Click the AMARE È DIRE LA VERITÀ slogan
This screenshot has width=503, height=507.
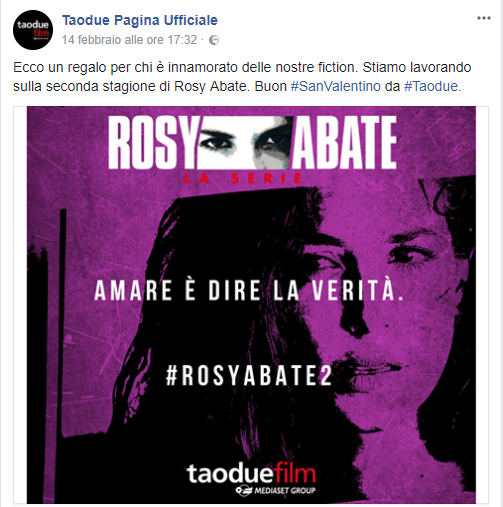pos(249,290)
